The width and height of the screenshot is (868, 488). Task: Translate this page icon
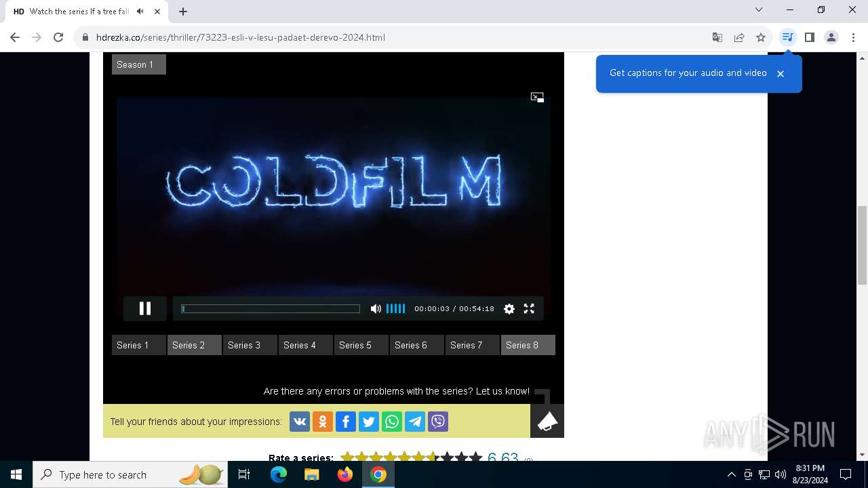tap(717, 37)
